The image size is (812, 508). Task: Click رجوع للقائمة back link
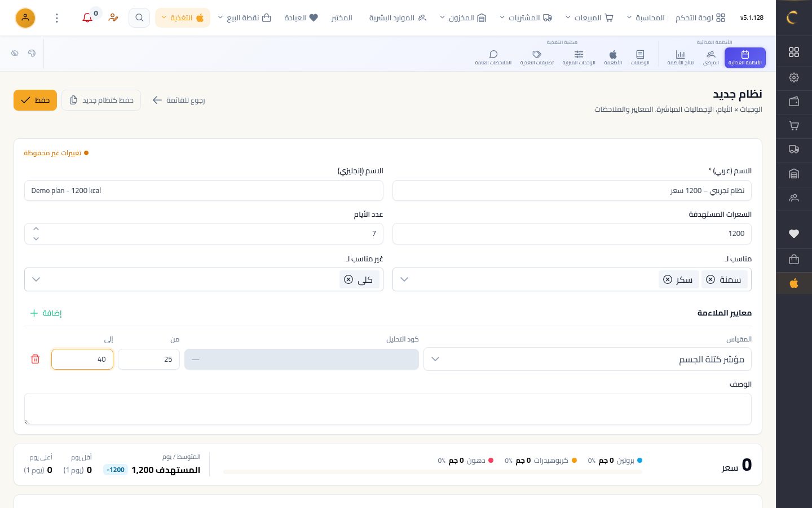pos(179,100)
